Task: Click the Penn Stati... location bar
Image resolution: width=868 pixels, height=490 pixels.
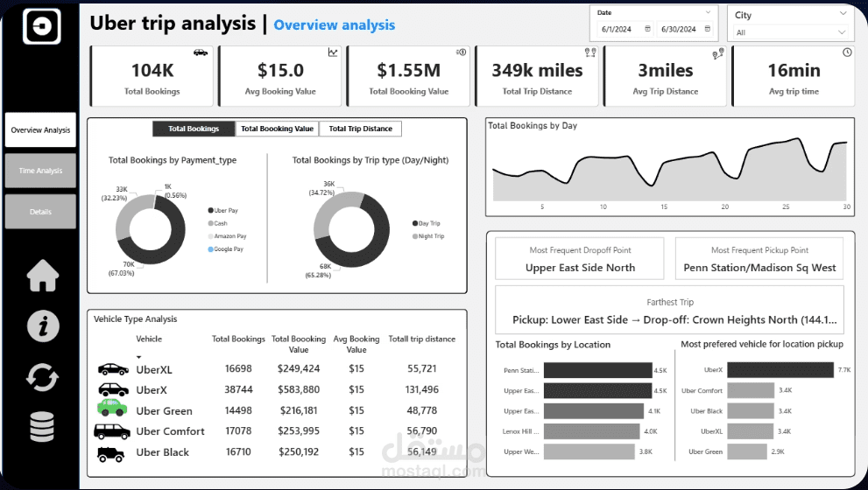Action: (598, 370)
